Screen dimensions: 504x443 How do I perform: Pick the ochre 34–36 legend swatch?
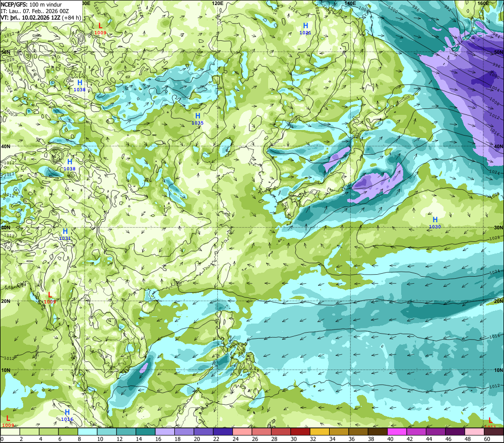click(339, 431)
